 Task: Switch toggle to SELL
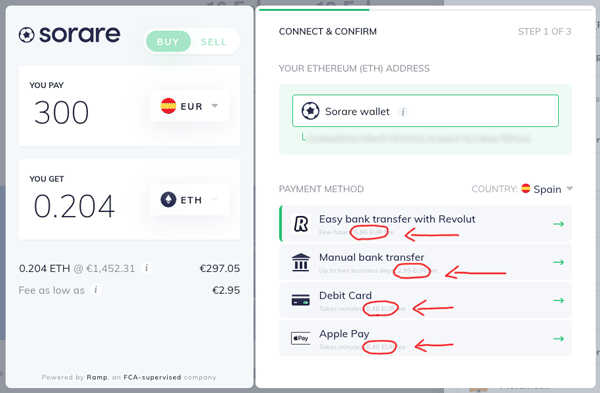214,42
